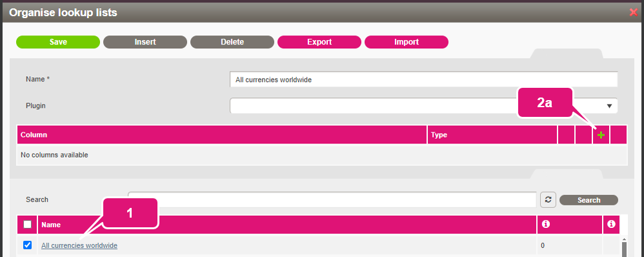Select the 'No columns available' text
Image resolution: width=644 pixels, height=257 pixels.
click(x=54, y=155)
